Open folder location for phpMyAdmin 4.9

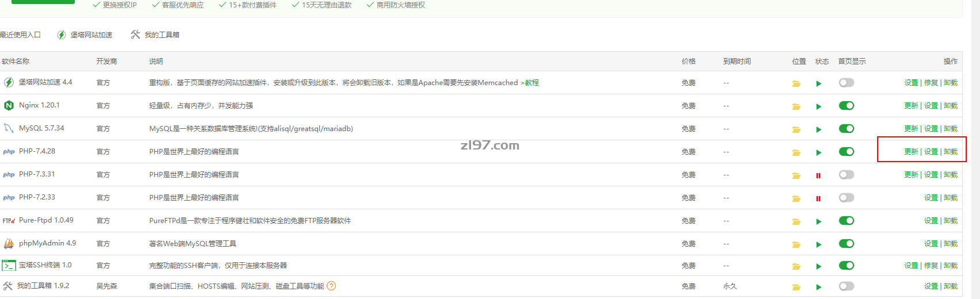tap(796, 244)
